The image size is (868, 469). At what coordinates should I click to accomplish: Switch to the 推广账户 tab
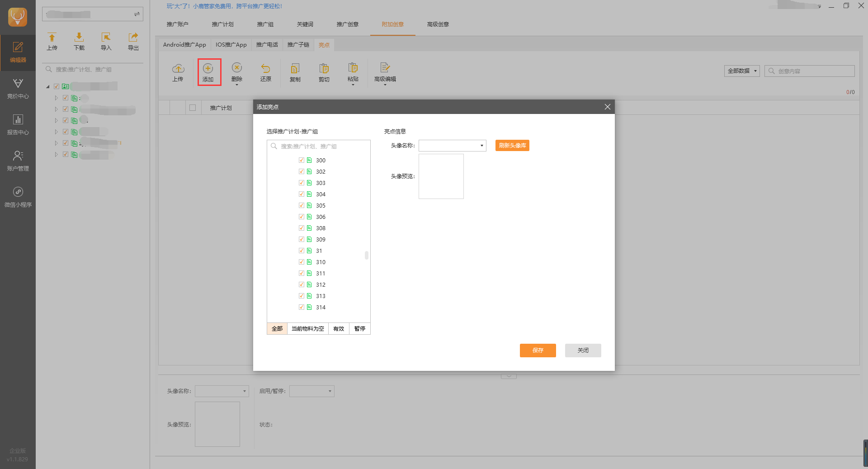tap(178, 24)
